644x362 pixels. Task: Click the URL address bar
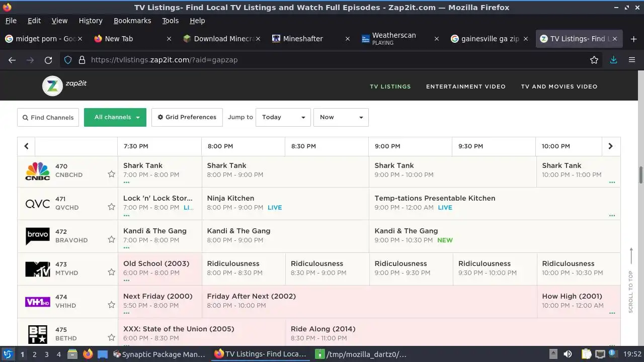point(332,60)
